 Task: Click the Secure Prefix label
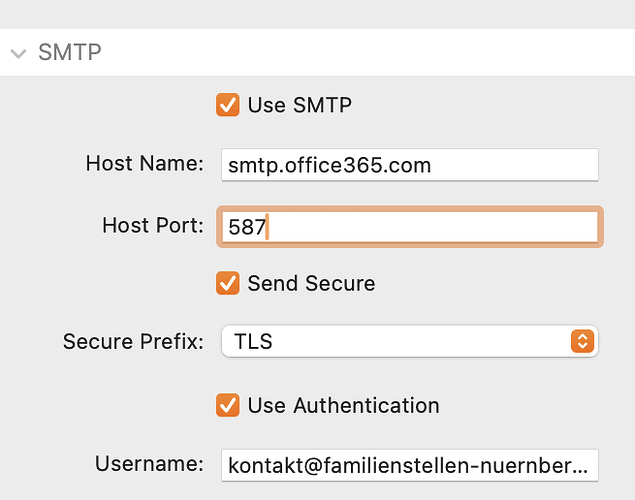[x=133, y=341]
